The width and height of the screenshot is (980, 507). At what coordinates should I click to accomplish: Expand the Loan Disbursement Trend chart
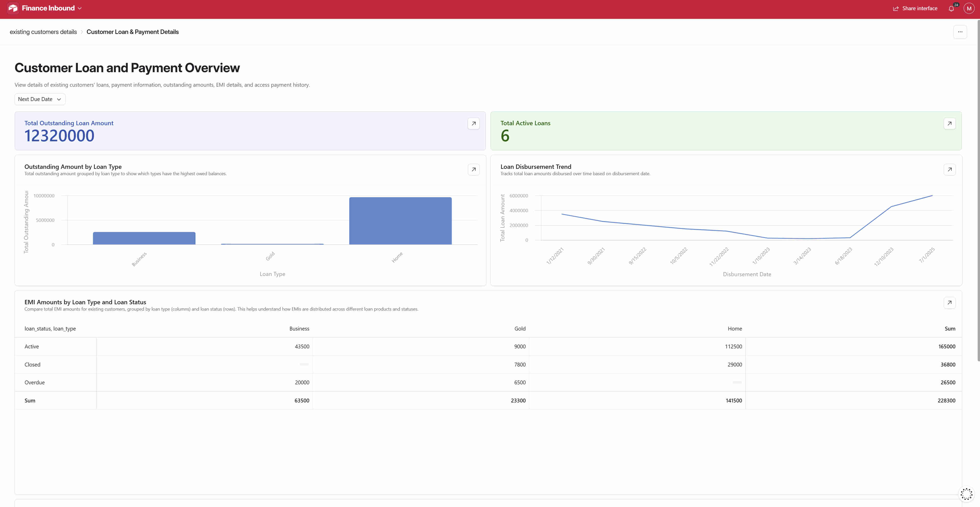[949, 170]
